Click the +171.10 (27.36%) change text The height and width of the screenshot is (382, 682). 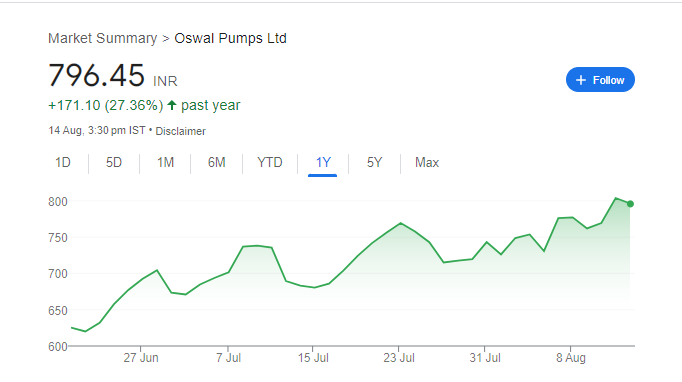click(106, 105)
